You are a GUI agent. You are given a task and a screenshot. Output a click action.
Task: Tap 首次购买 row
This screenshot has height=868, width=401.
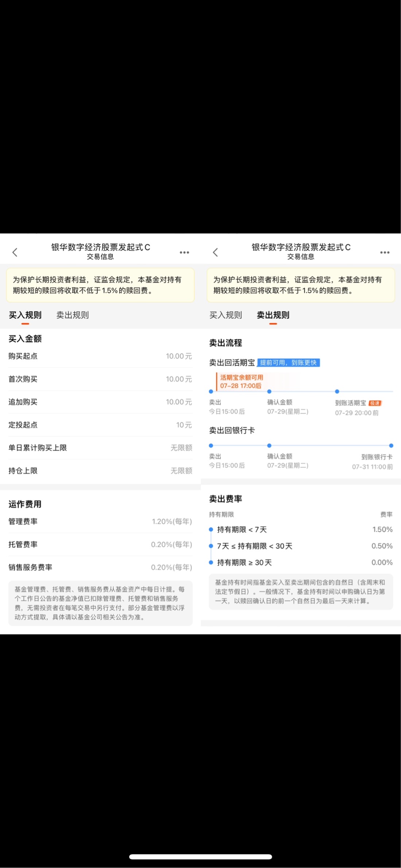tap(100, 379)
